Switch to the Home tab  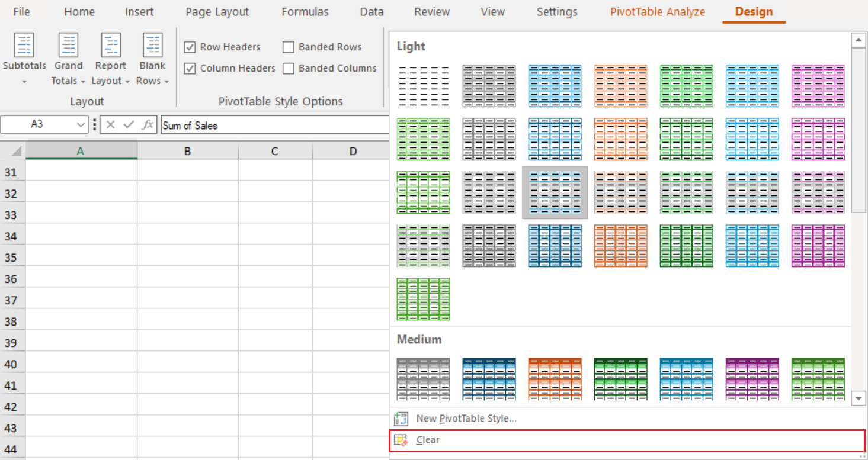click(x=79, y=12)
